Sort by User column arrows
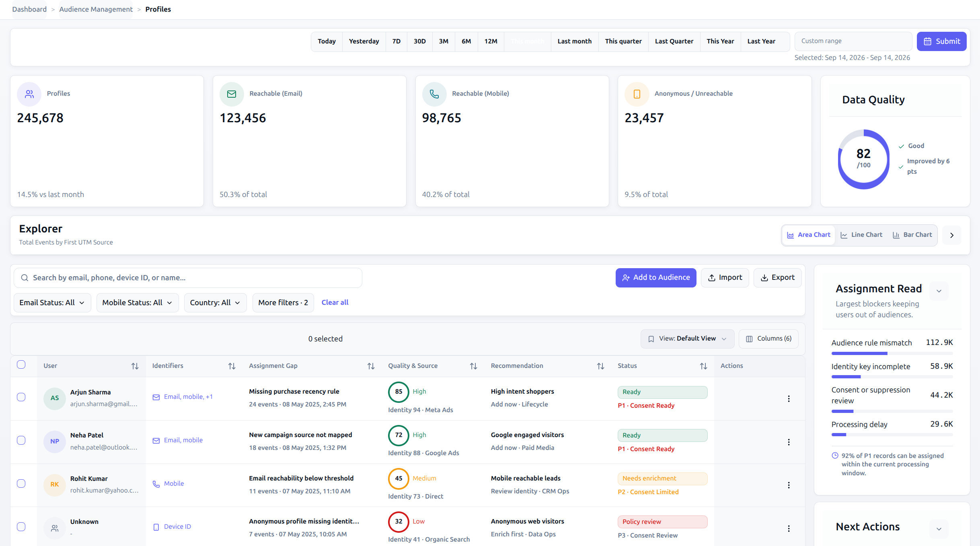This screenshot has width=980, height=546. (x=135, y=366)
